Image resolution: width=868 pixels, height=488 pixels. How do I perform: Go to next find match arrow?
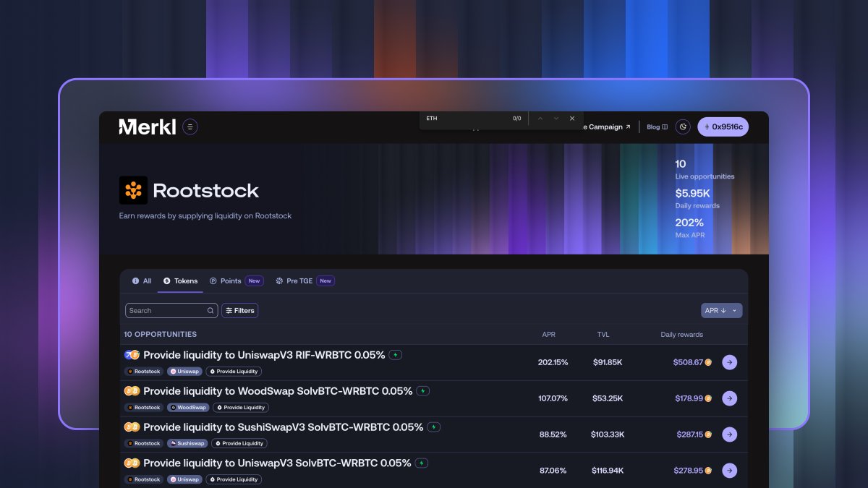pos(556,118)
